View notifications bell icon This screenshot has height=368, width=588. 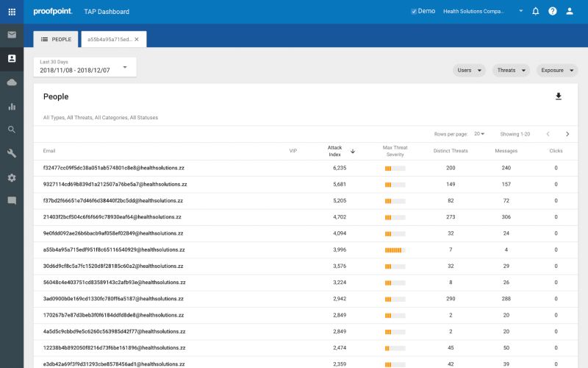[536, 11]
